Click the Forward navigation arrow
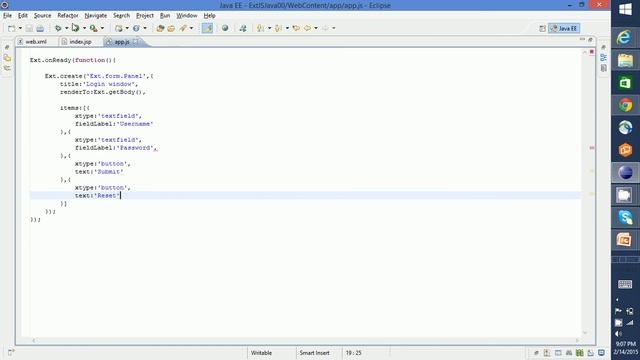This screenshot has width=640, height=360. (x=325, y=28)
